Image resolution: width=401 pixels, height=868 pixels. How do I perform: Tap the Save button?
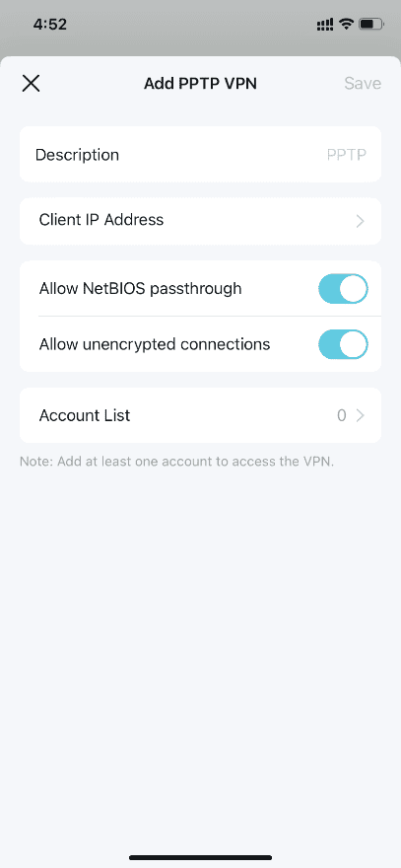(x=363, y=84)
